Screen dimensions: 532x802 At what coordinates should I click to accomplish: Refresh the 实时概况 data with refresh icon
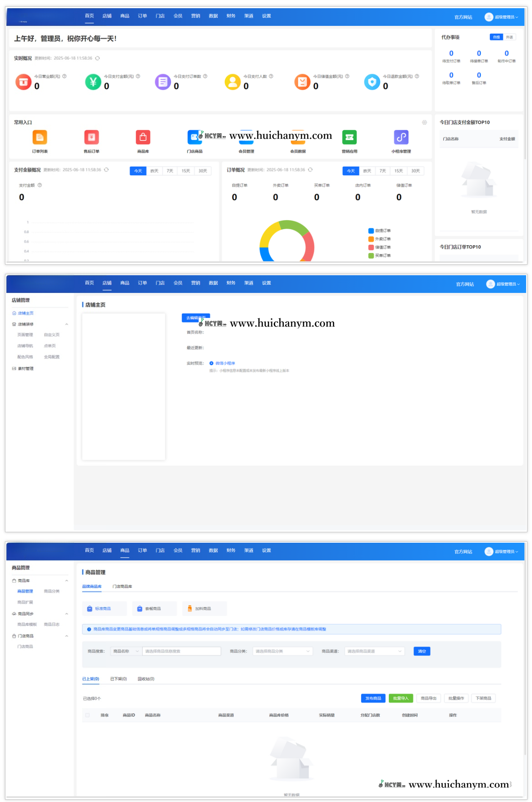pos(97,58)
